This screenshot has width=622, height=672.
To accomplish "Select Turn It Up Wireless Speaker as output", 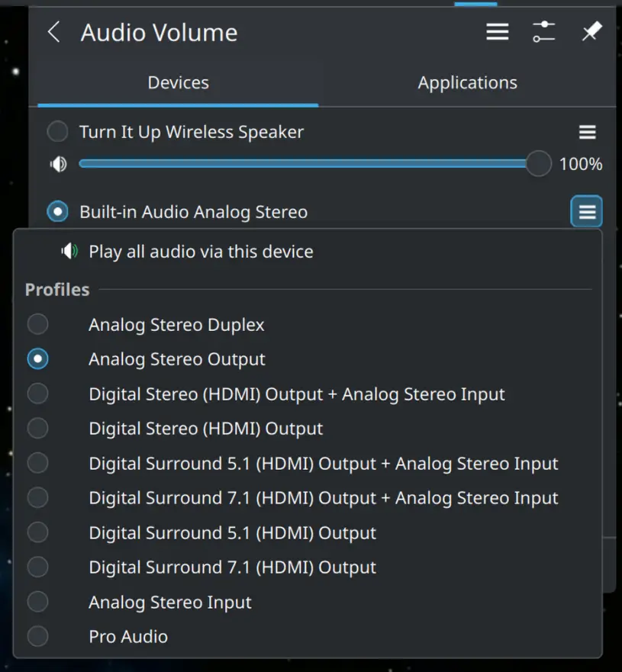I will [57, 132].
